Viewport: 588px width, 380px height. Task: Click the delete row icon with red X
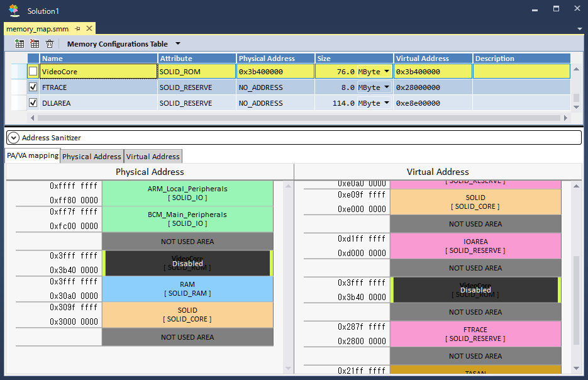click(35, 44)
